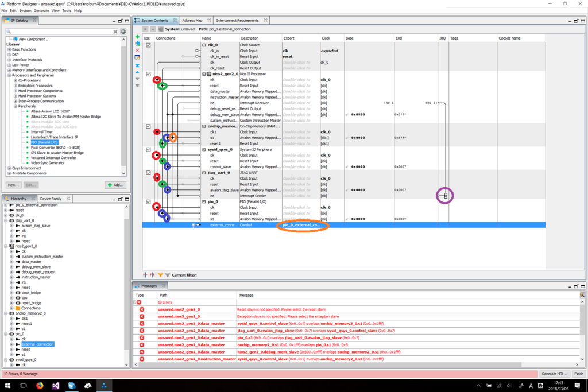Viewport: 588px width, 392px height.
Task: Click IRQ connection node for jtag_uart_0
Action: (x=446, y=196)
